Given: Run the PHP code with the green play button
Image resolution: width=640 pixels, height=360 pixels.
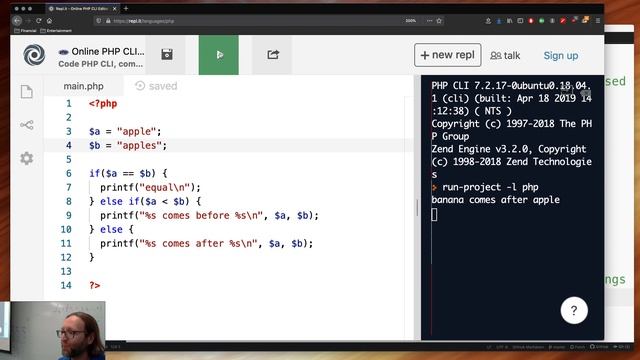Looking at the screenshot, I should click(219, 55).
